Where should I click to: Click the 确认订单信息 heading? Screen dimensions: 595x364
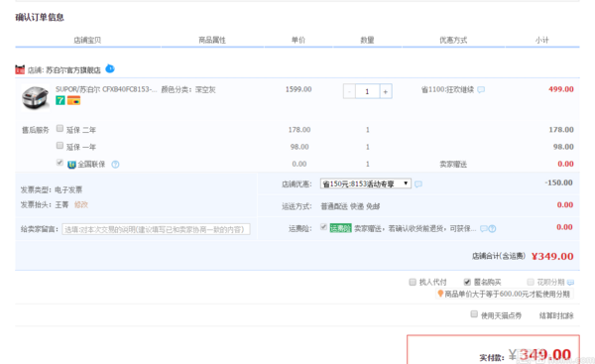click(x=40, y=17)
